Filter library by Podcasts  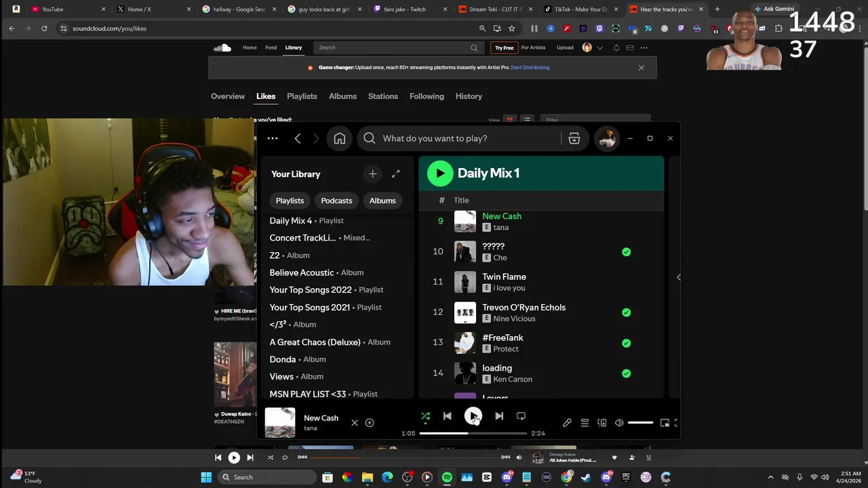click(336, 201)
